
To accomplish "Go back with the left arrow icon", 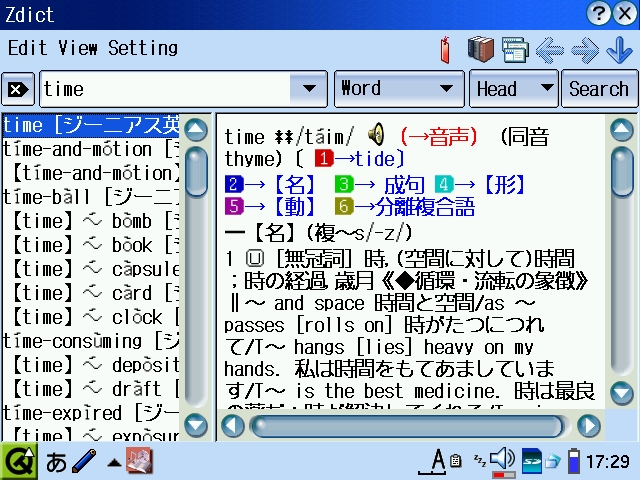I will click(549, 48).
